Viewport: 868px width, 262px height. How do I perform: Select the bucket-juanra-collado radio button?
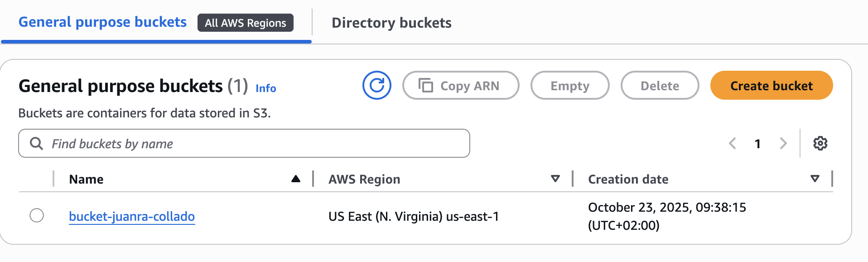click(37, 215)
